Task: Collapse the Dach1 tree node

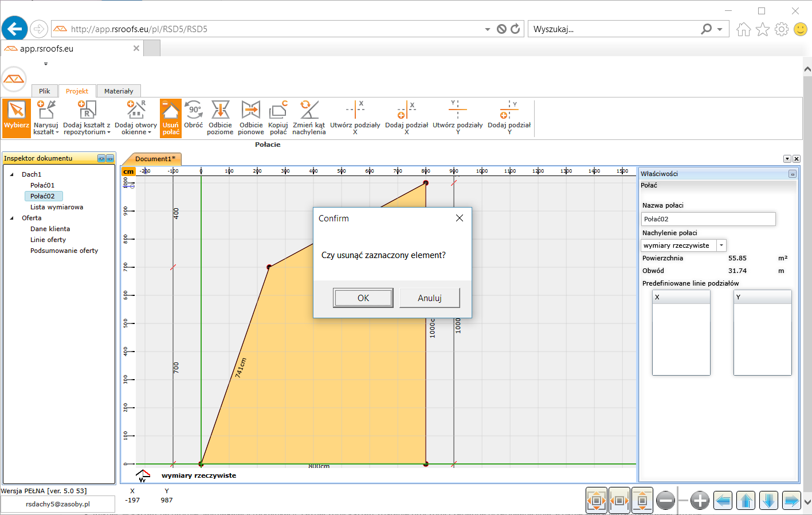Action: click(12, 174)
